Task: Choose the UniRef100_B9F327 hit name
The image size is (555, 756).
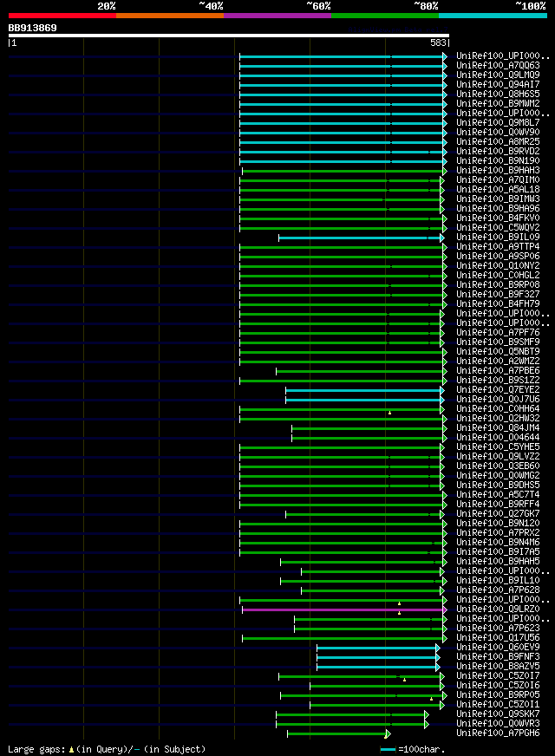Action: (498, 295)
